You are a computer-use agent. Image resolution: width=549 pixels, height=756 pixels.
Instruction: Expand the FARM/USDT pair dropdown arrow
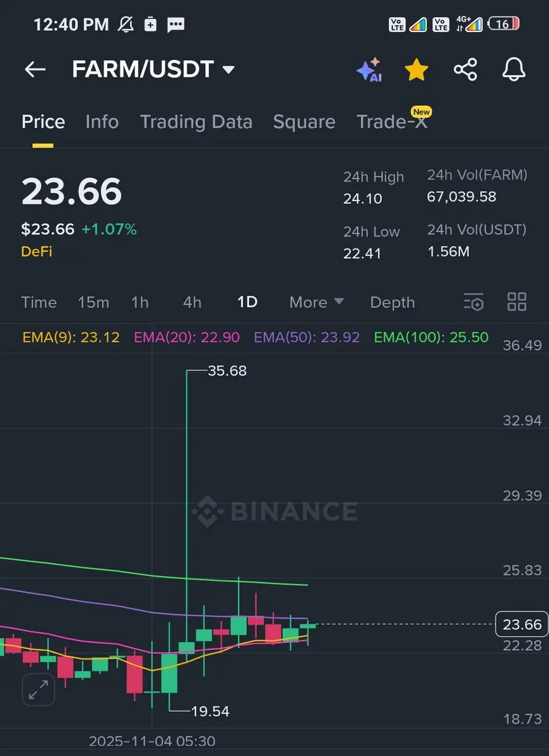(x=228, y=70)
